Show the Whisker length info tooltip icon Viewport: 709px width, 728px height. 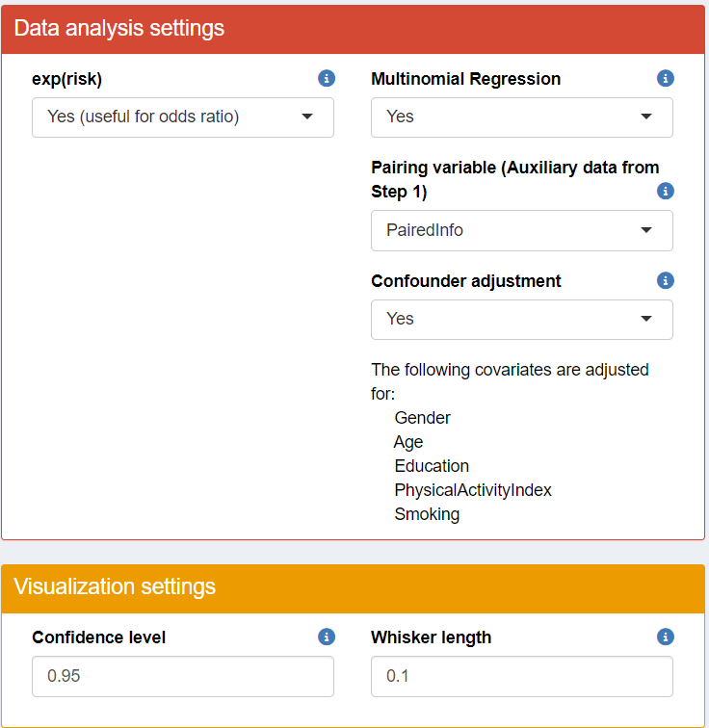click(665, 637)
